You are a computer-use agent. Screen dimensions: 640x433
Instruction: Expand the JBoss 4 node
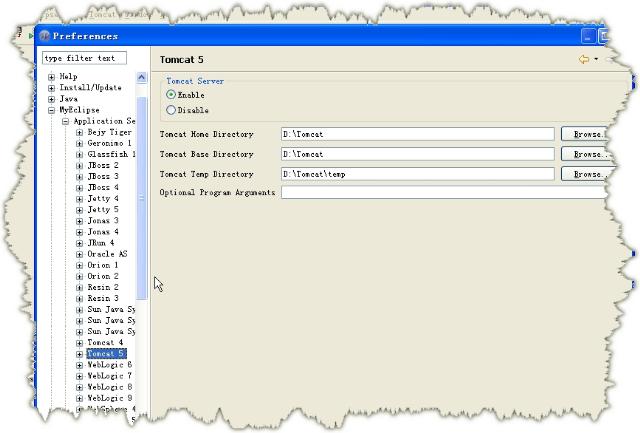click(80, 188)
